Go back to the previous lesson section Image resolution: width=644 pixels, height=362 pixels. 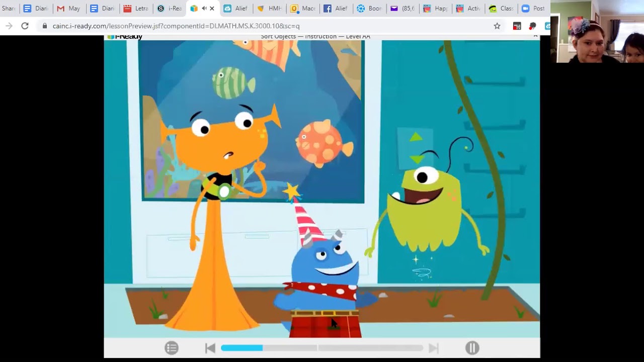210,348
